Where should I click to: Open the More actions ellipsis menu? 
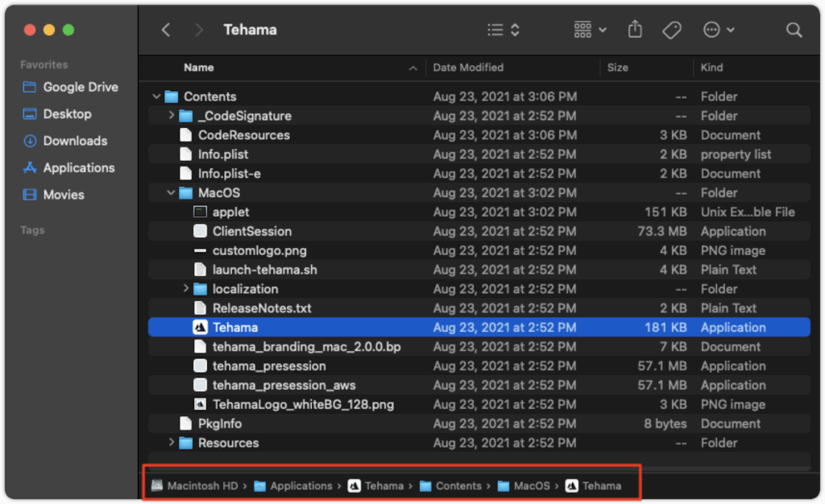[x=719, y=30]
